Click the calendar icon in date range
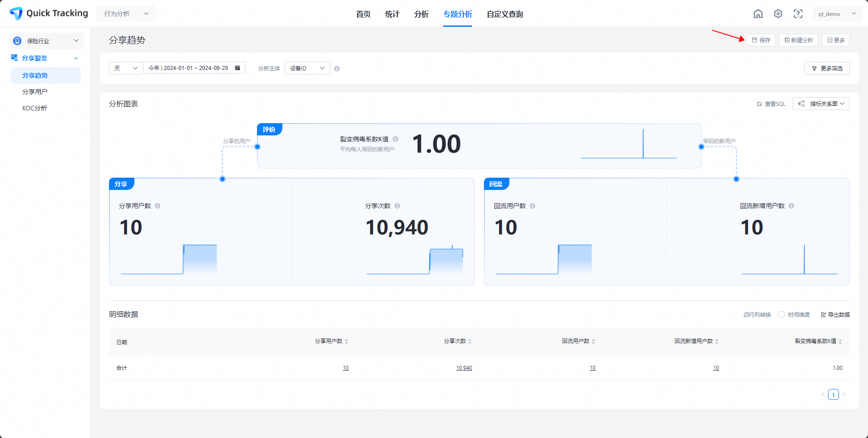This screenshot has width=868, height=438. (237, 68)
